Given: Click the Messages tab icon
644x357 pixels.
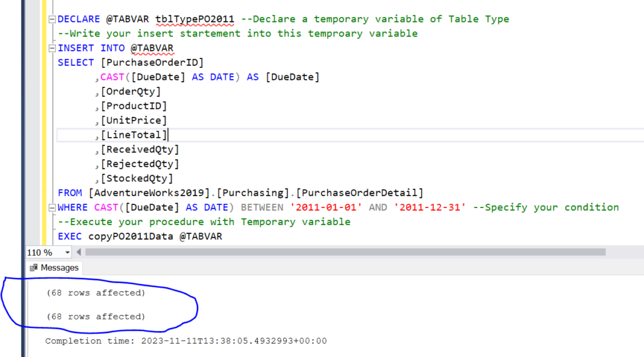Looking at the screenshot, I should click(x=34, y=268).
